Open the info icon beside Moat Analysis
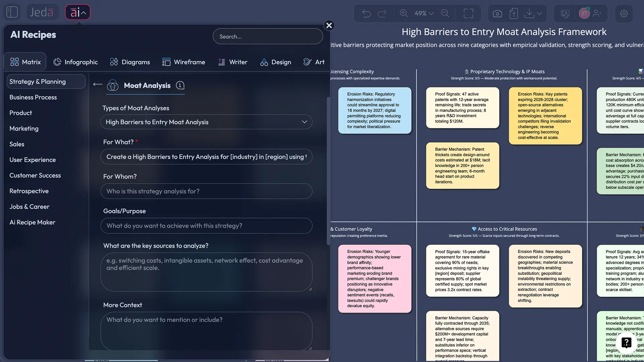Image resolution: width=644 pixels, height=362 pixels. (x=180, y=85)
